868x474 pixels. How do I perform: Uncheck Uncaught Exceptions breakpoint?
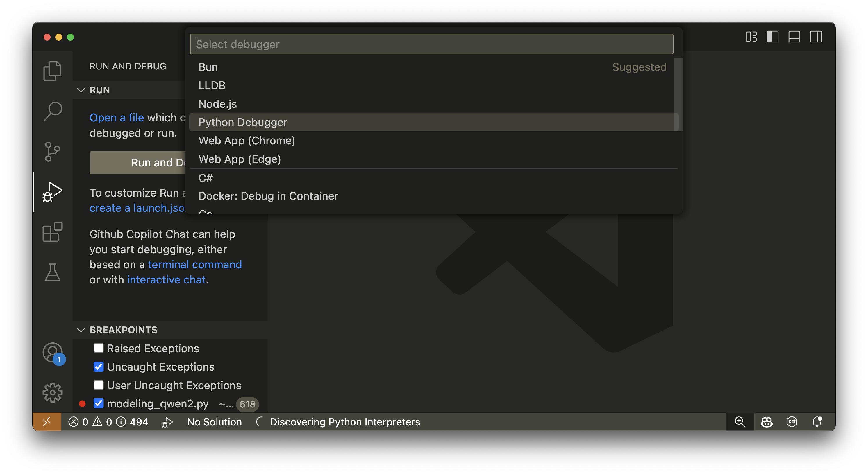click(x=98, y=367)
